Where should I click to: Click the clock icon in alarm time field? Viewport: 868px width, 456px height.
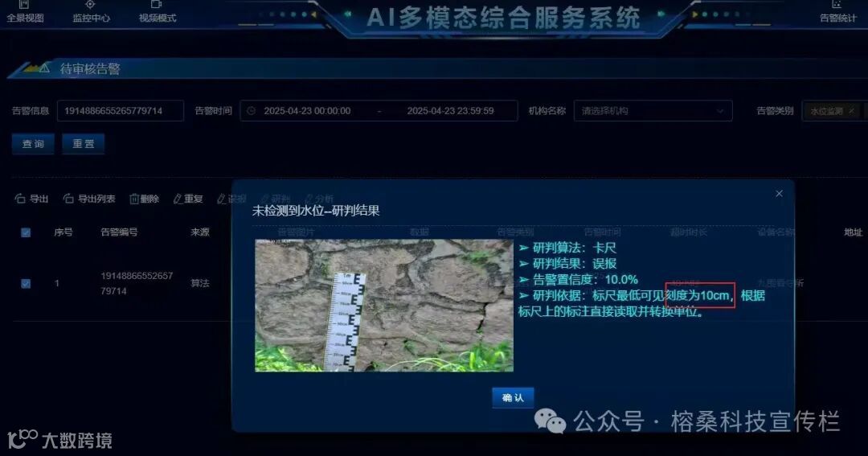(x=252, y=111)
